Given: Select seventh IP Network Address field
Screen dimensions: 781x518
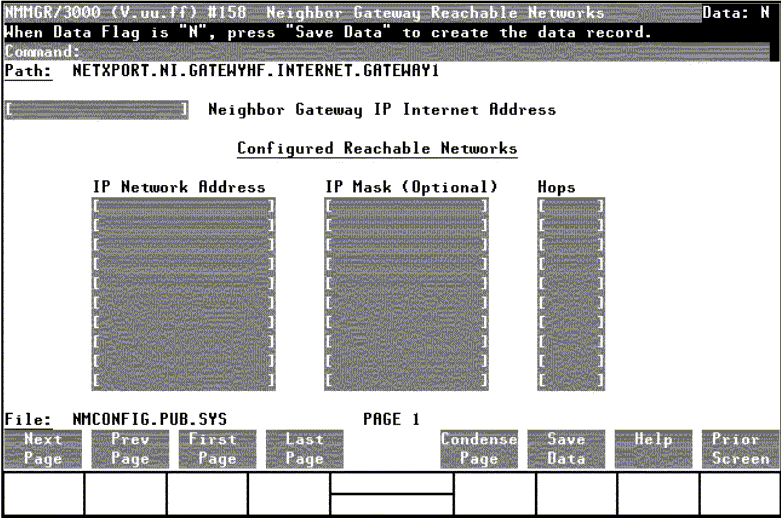Looking at the screenshot, I should 184,322.
